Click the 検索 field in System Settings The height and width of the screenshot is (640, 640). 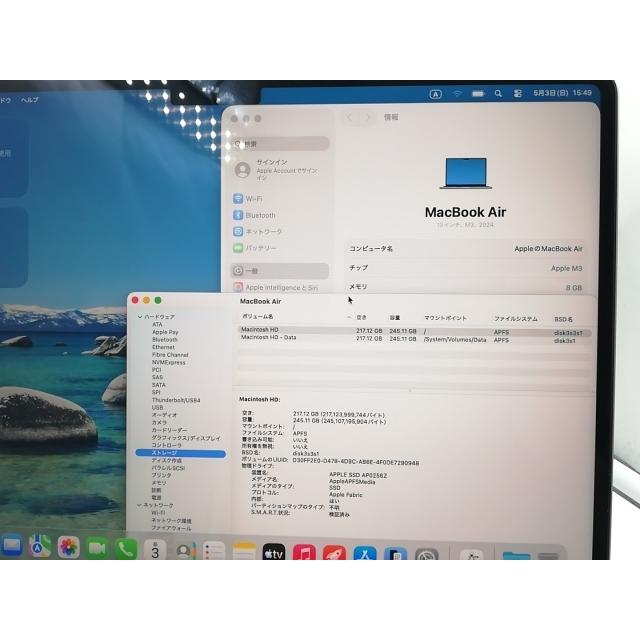[280, 144]
